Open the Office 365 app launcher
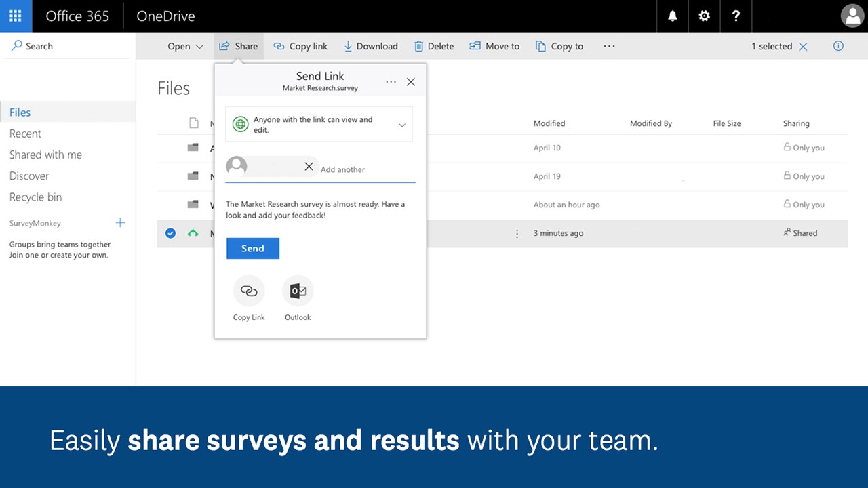Image resolution: width=868 pixels, height=488 pixels. (x=16, y=16)
